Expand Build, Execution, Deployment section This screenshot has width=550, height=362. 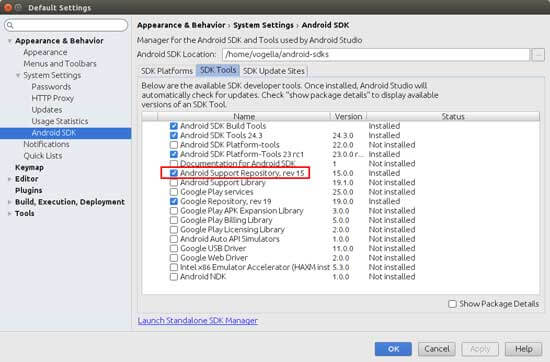[10, 202]
